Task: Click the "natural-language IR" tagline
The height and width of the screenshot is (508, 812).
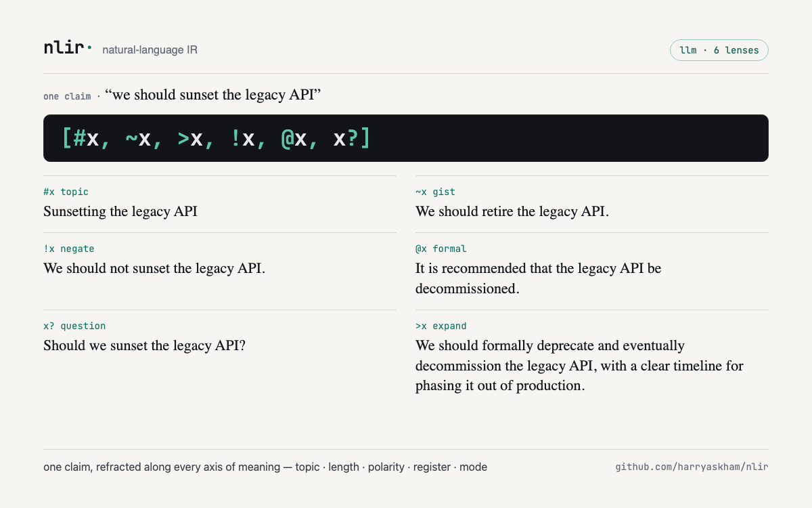Action: 150,50
